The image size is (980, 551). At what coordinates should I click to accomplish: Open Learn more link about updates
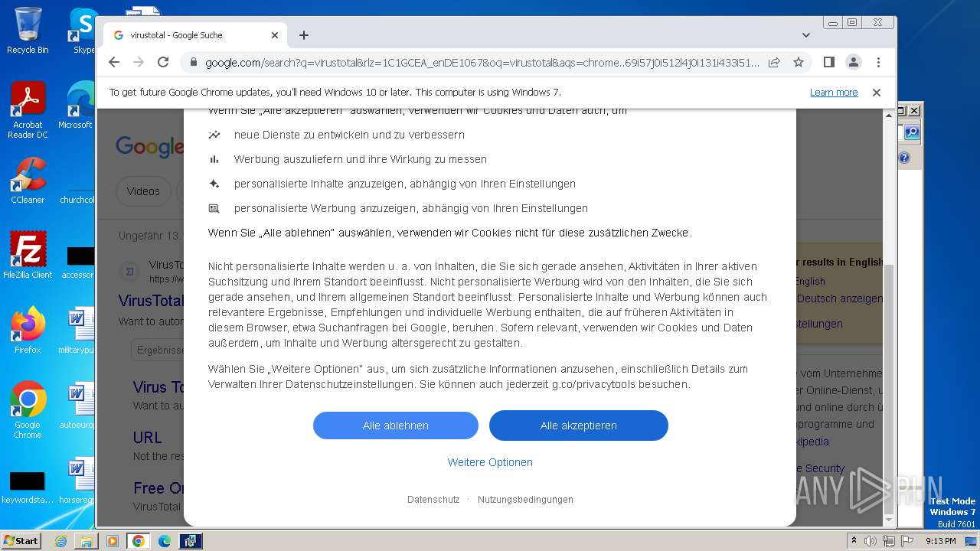pos(834,93)
